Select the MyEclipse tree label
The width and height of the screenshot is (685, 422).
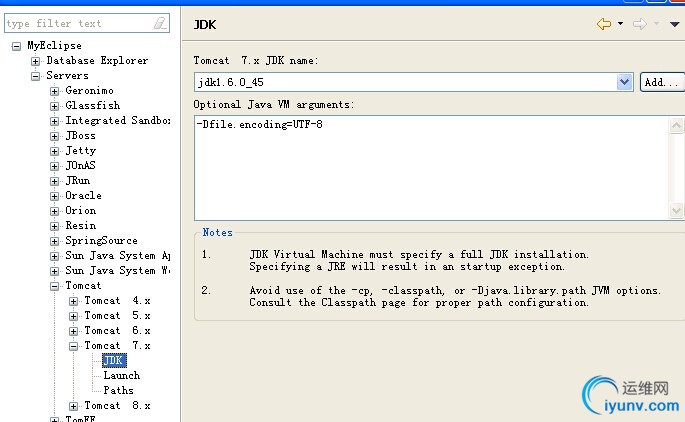pyautogui.click(x=54, y=45)
